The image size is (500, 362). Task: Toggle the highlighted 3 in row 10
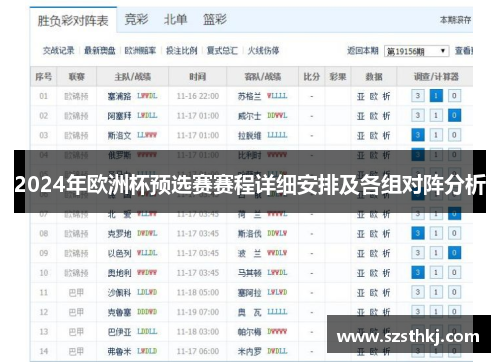point(418,273)
